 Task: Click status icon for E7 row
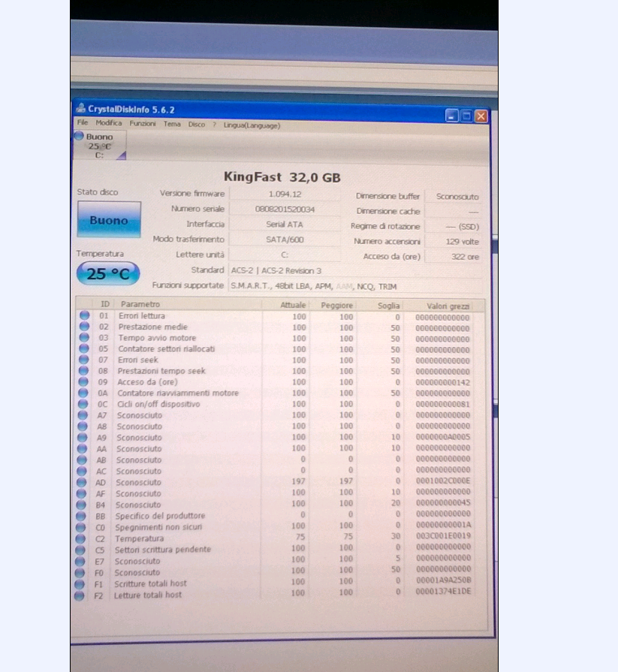80,561
